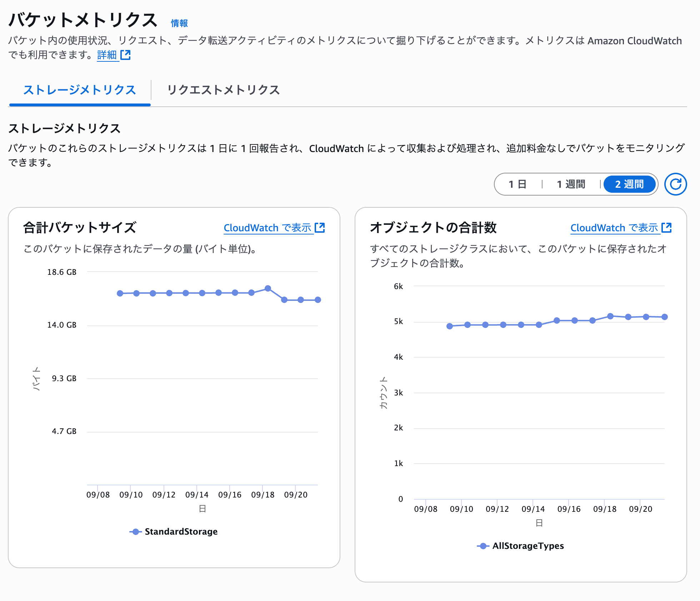Open the 詳細 documentation link
This screenshot has height=601, width=700.
pos(107,55)
